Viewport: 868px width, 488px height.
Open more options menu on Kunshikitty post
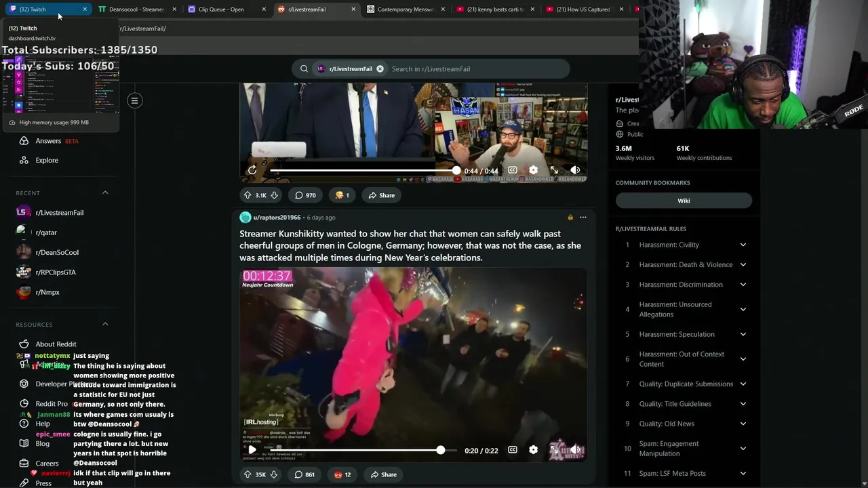click(x=583, y=218)
